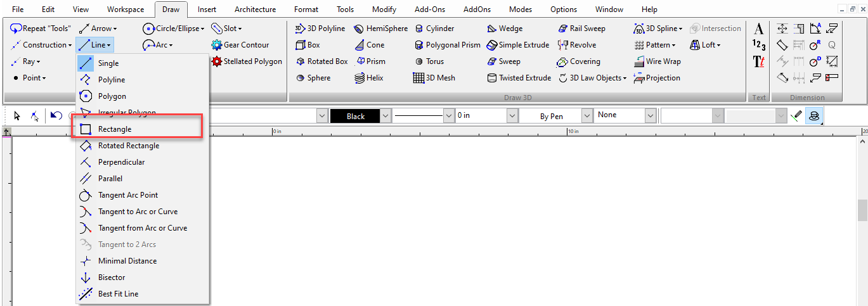Viewport: 868px width, 306px height.
Task: Open the Modify tab
Action: click(384, 10)
